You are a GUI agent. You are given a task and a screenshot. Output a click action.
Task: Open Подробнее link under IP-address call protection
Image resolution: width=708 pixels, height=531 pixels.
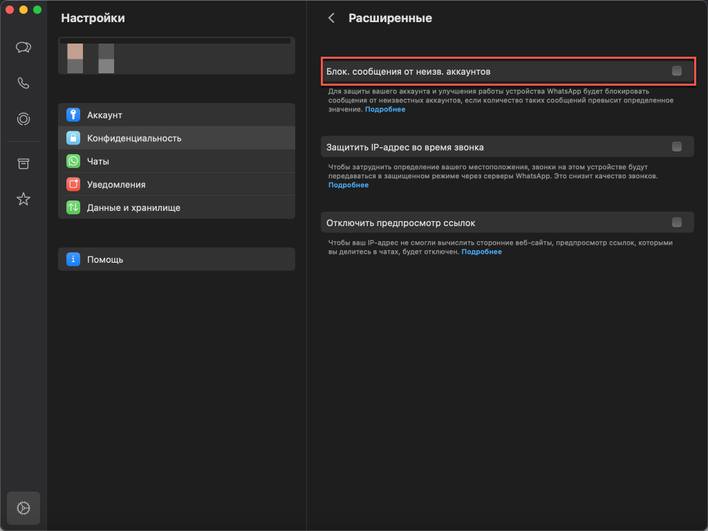348,185
